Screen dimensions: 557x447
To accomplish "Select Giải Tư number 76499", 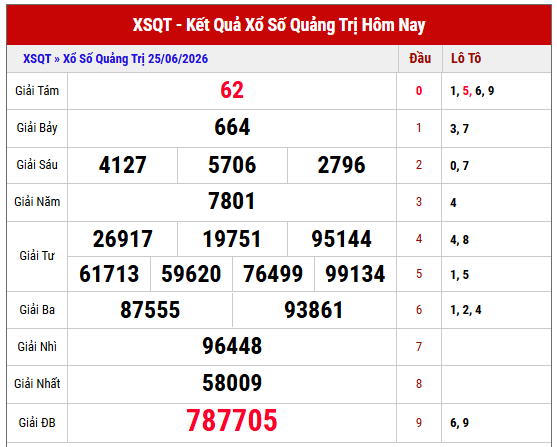I will coord(273,274).
